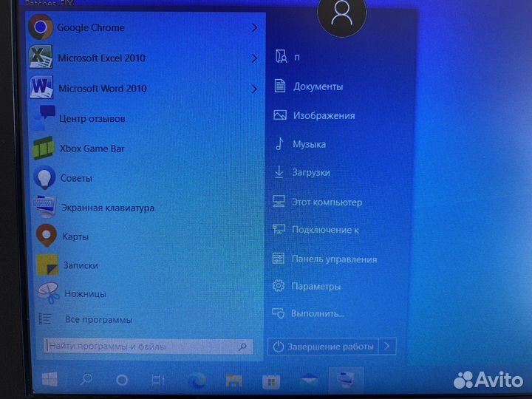
Task: Expand Microsoft Excel 2010 recent files arrow
Action: [x=254, y=58]
